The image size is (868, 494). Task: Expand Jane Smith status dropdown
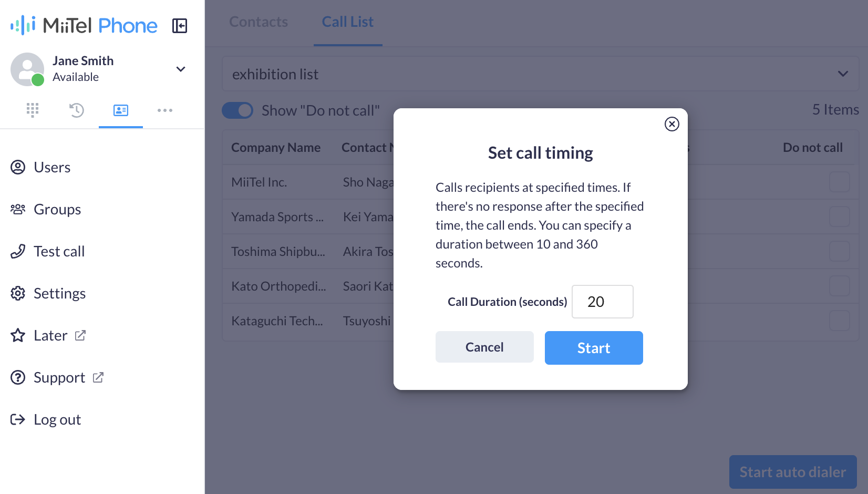(181, 69)
